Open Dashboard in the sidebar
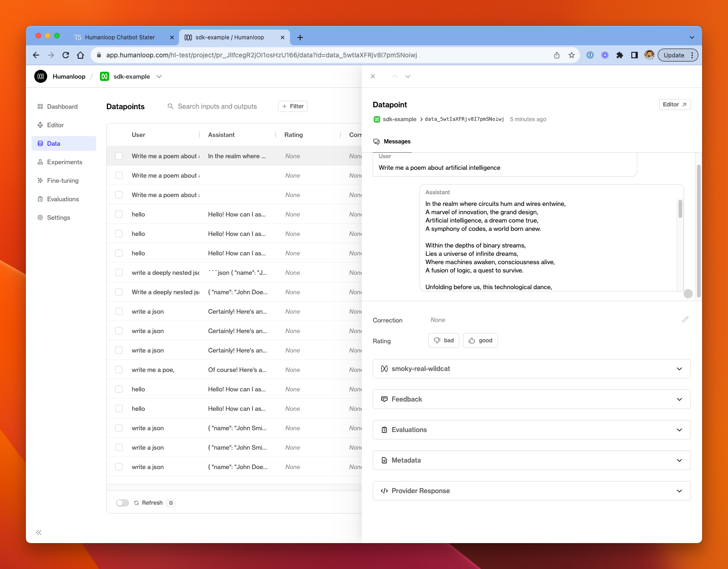728x569 pixels. pos(64,106)
